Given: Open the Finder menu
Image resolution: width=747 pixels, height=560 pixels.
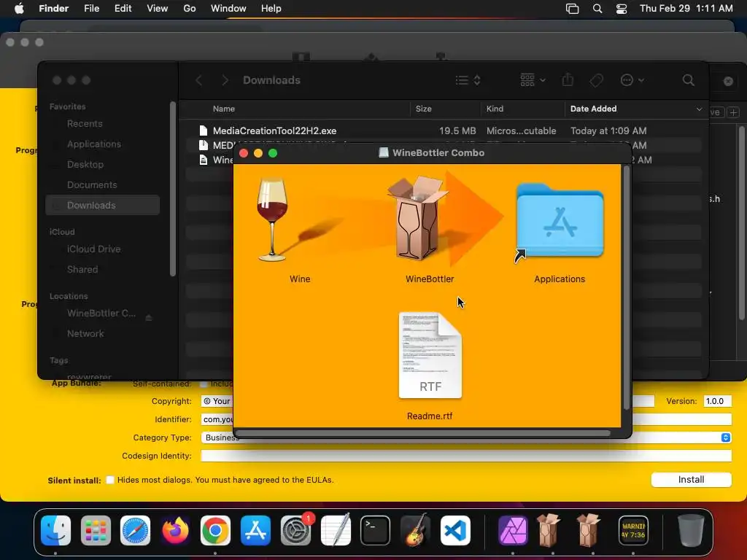Looking at the screenshot, I should pos(54,9).
